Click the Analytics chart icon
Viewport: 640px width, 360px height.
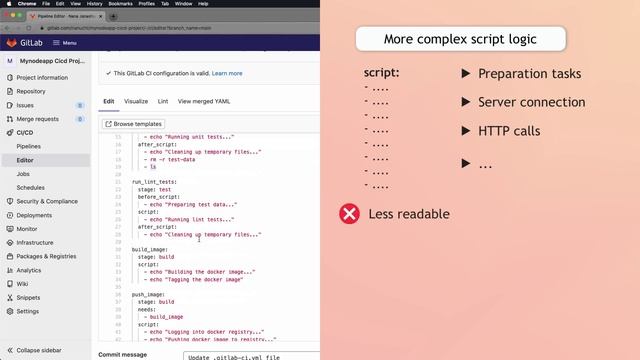10,270
